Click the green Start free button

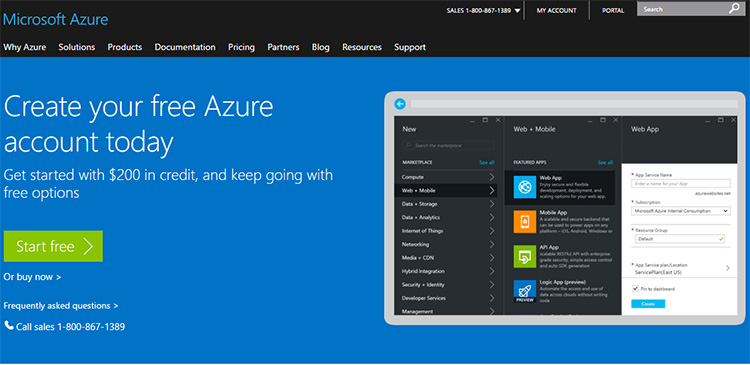point(53,246)
